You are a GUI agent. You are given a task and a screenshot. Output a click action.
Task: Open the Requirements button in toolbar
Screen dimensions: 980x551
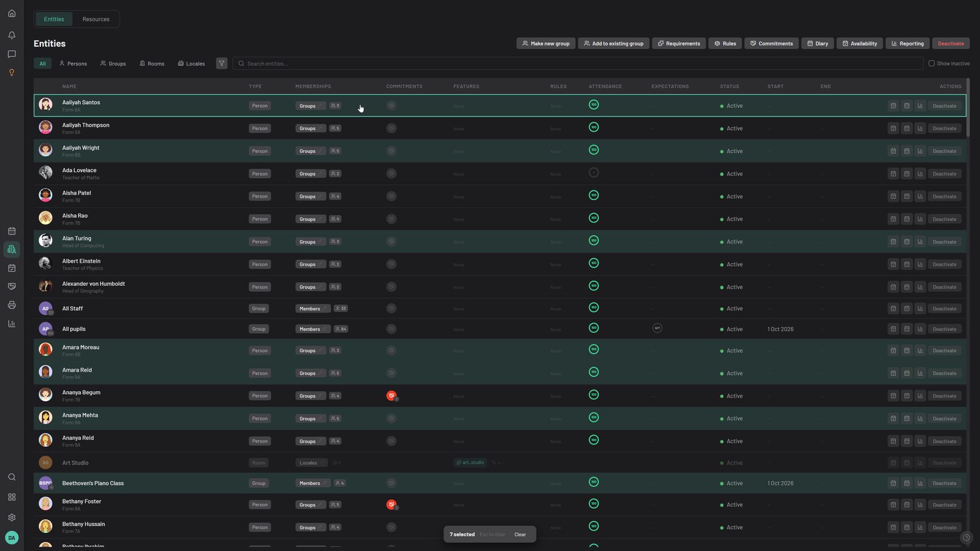click(x=679, y=43)
